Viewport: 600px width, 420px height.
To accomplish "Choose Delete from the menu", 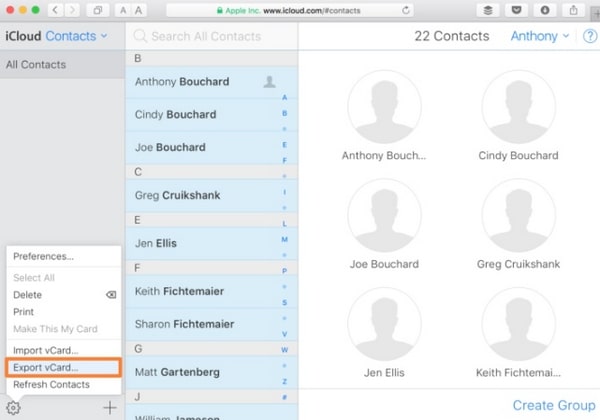I will pyautogui.click(x=64, y=295).
